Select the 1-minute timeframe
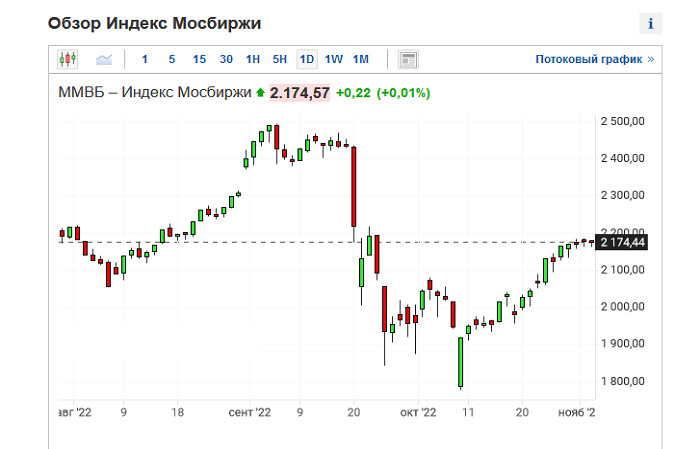 point(145,59)
